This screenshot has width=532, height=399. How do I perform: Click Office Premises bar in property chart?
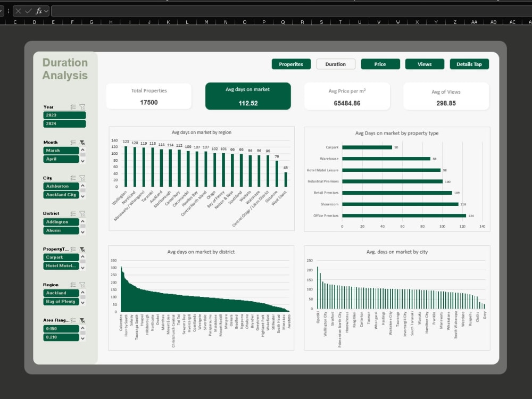click(404, 215)
